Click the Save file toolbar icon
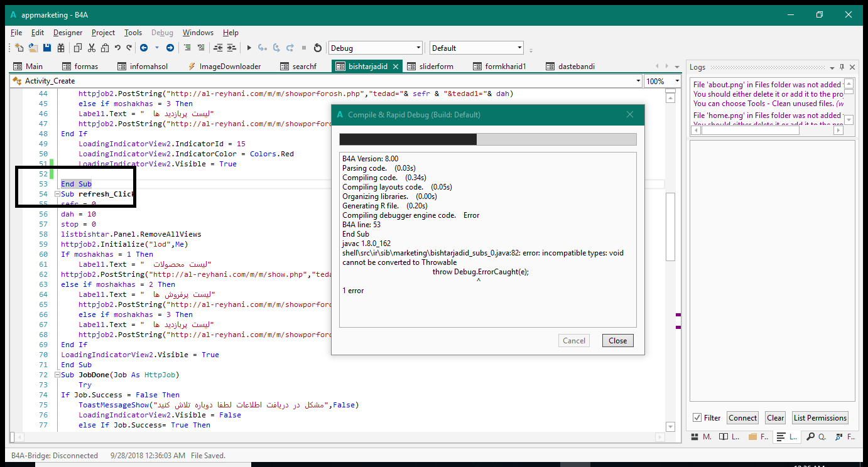868x467 pixels. (47, 48)
